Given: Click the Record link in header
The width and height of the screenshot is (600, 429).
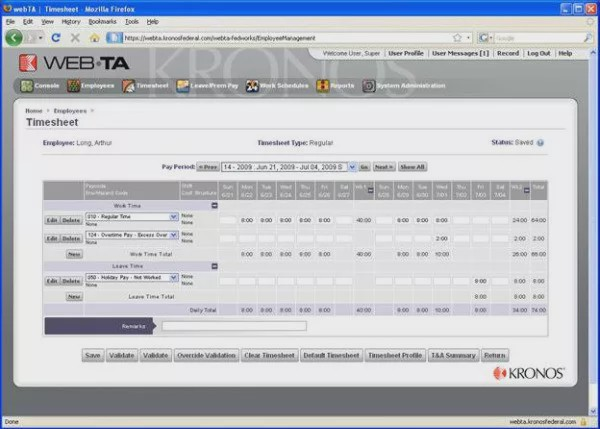Looking at the screenshot, I should (x=508, y=53).
